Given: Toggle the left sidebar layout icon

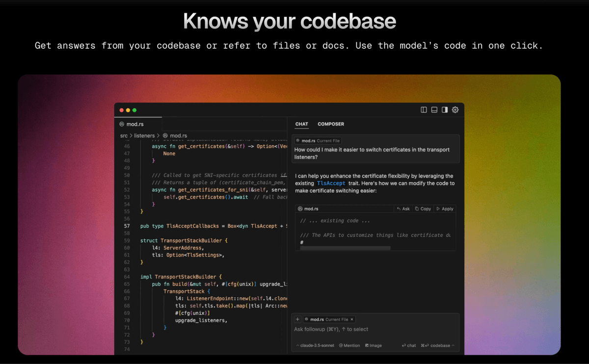Looking at the screenshot, I should [x=423, y=109].
